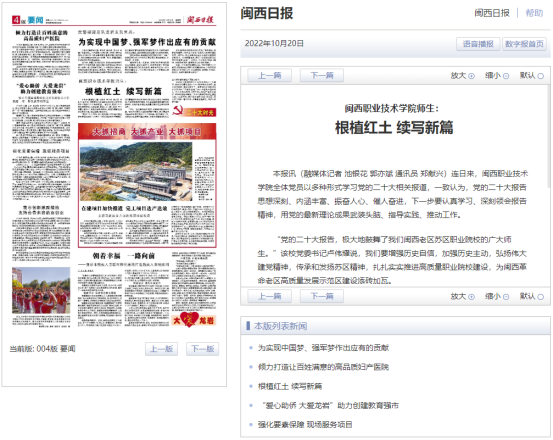Click the bottom 缩小 zoom-out icon
The width and height of the screenshot is (553, 440).
[506, 297]
